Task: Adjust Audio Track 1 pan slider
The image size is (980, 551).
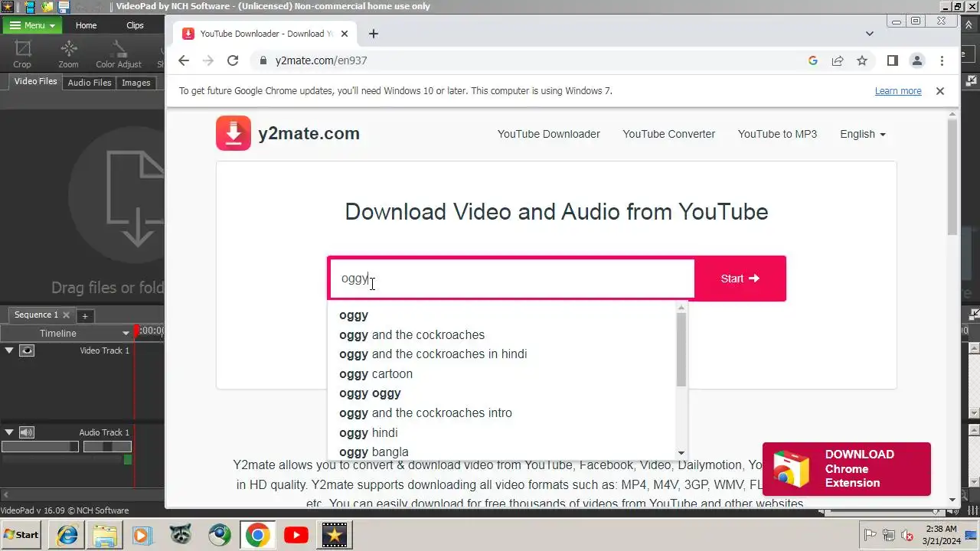Action: pos(107,446)
